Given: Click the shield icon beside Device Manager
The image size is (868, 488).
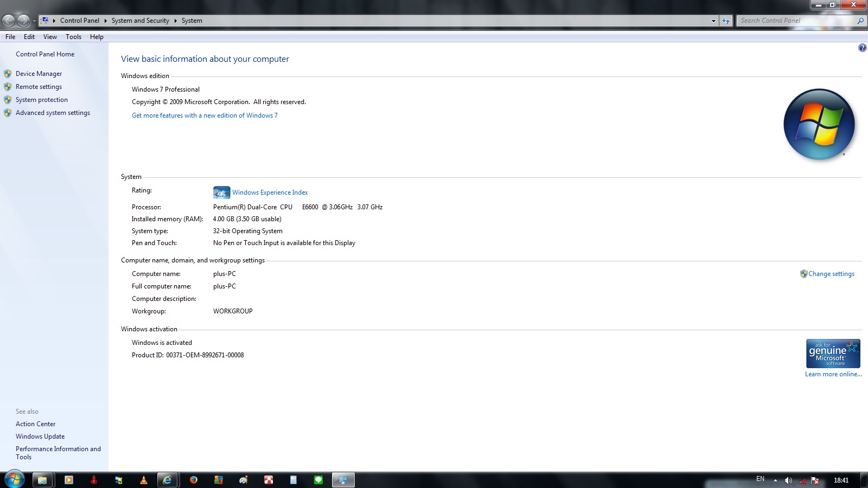Looking at the screenshot, I should [8, 74].
